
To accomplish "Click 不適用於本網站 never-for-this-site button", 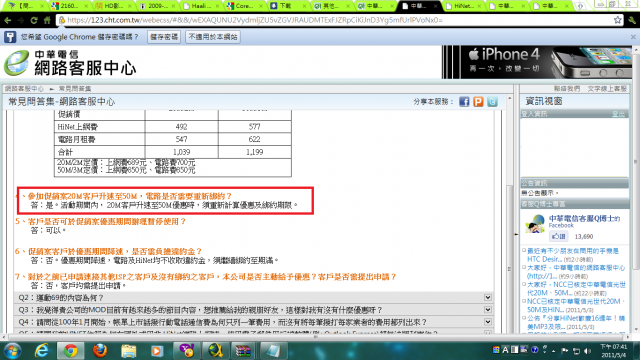I will (x=213, y=37).
